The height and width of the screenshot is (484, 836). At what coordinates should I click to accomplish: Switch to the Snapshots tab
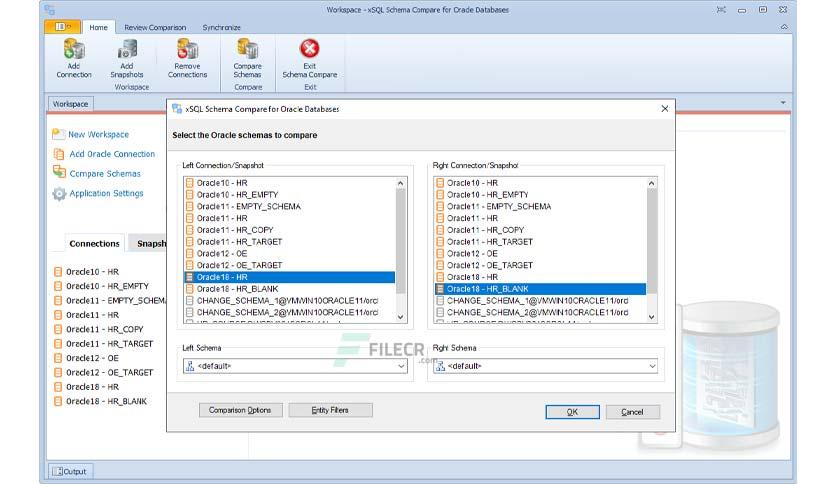(x=148, y=244)
